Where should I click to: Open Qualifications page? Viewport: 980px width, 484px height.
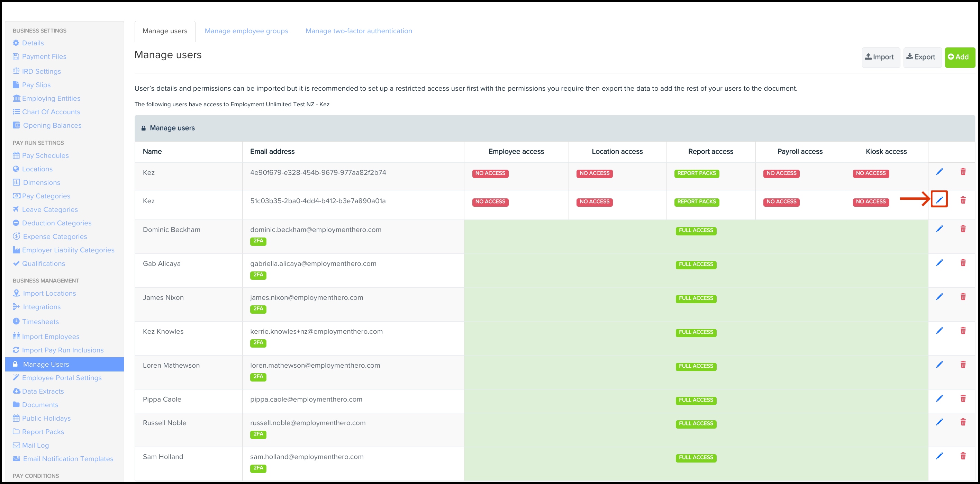(x=39, y=264)
